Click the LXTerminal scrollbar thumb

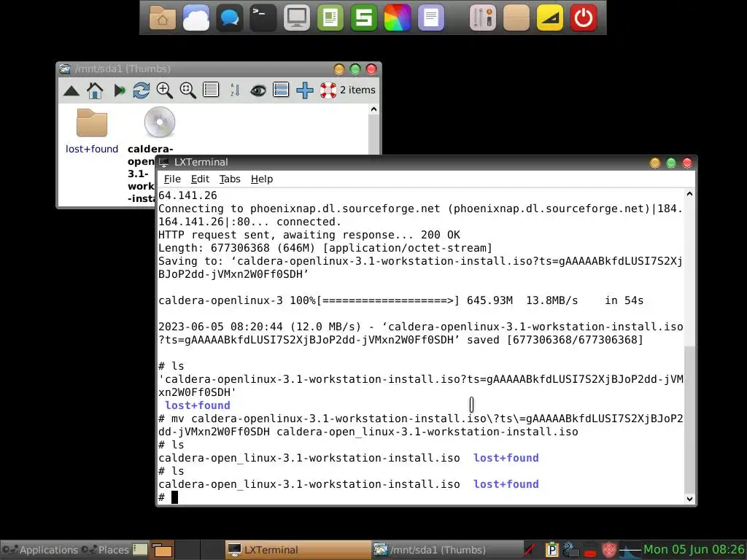689,420
